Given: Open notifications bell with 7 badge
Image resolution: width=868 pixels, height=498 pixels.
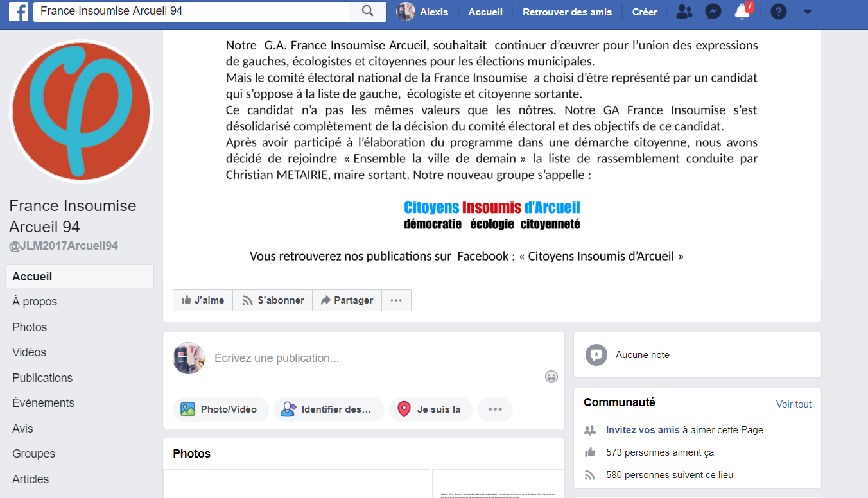Looking at the screenshot, I should (x=743, y=12).
